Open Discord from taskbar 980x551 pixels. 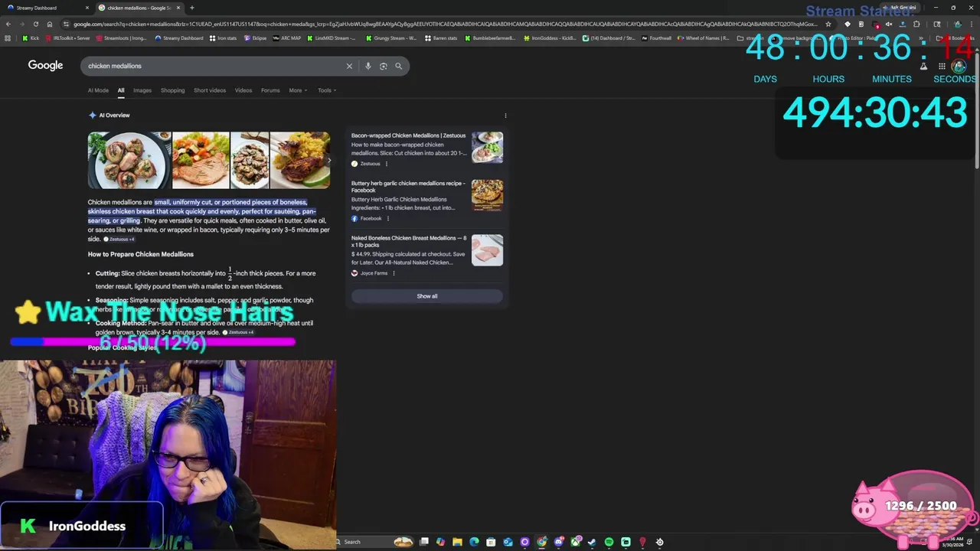(559, 542)
